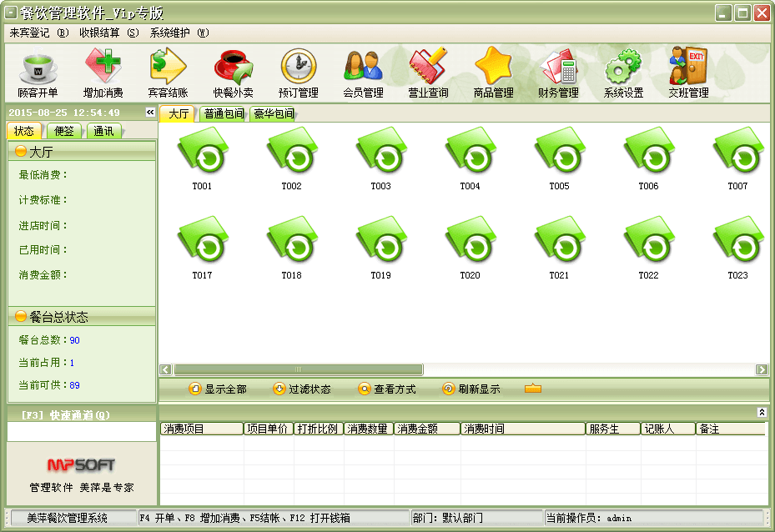Open 系统设置 gears icon
The height and width of the screenshot is (532, 775).
pos(623,66)
